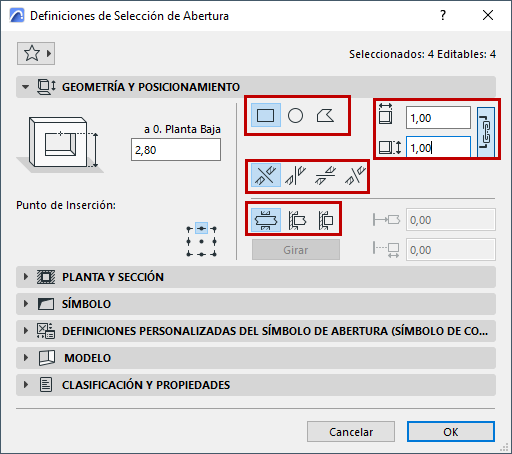Click the second disabled 0,00 offset field
Screen dimensions: 512x454
pyautogui.click(x=451, y=249)
